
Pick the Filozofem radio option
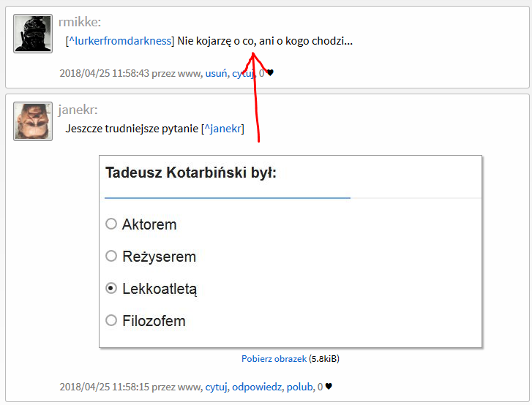coord(111,320)
